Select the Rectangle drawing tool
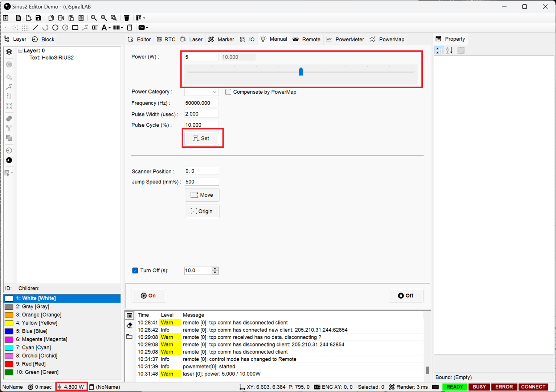Image resolution: width=556 pixels, height=392 pixels. (x=75, y=28)
